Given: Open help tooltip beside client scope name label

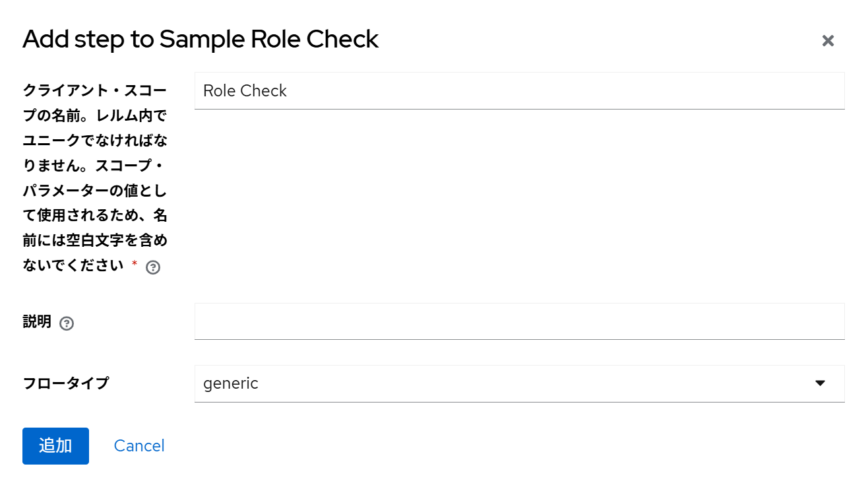Looking at the screenshot, I should pyautogui.click(x=153, y=267).
